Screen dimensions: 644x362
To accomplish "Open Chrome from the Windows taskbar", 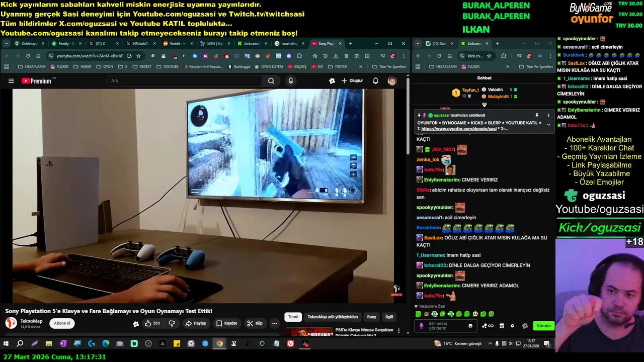I will [x=219, y=344].
